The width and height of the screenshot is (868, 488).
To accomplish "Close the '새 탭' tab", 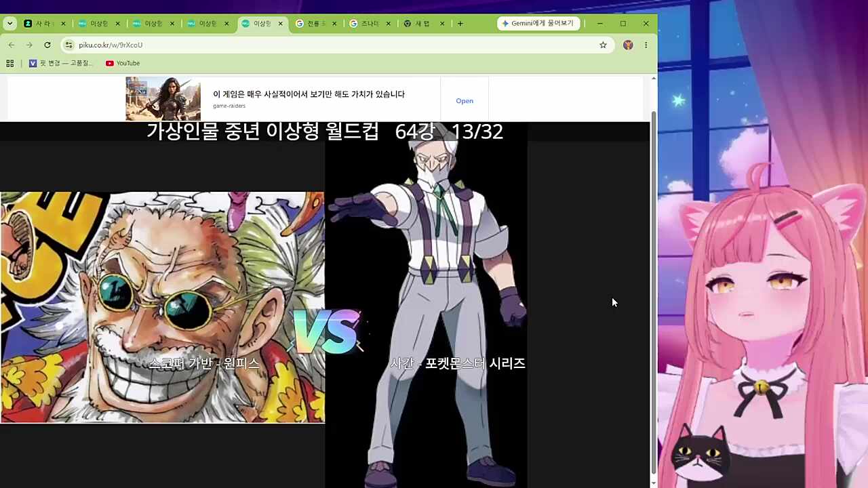I will pyautogui.click(x=442, y=23).
